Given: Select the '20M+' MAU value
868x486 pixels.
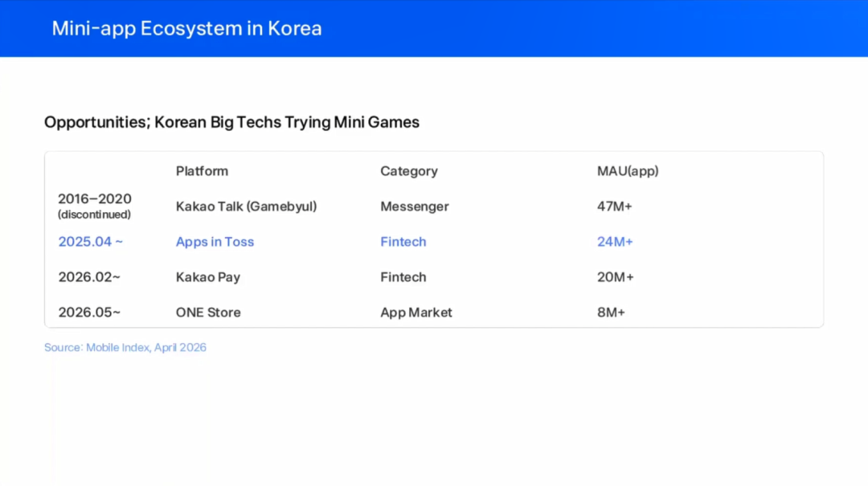Looking at the screenshot, I should (x=615, y=277).
